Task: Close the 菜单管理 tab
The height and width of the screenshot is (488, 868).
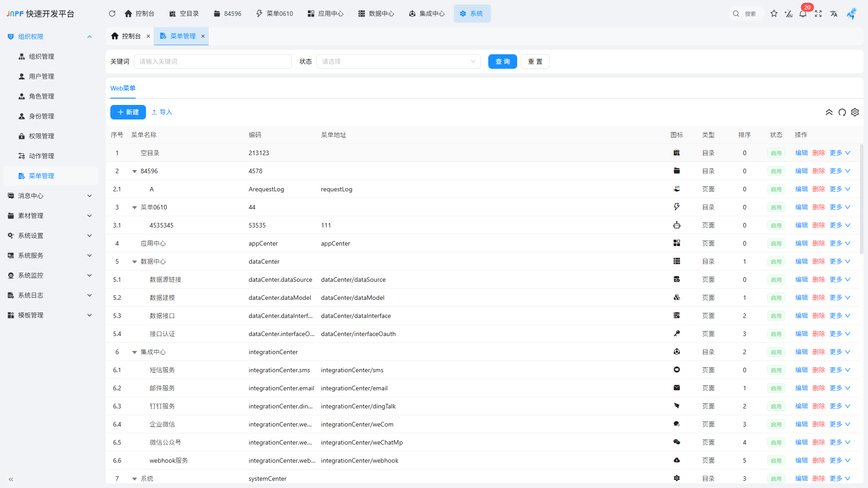Action: point(203,36)
